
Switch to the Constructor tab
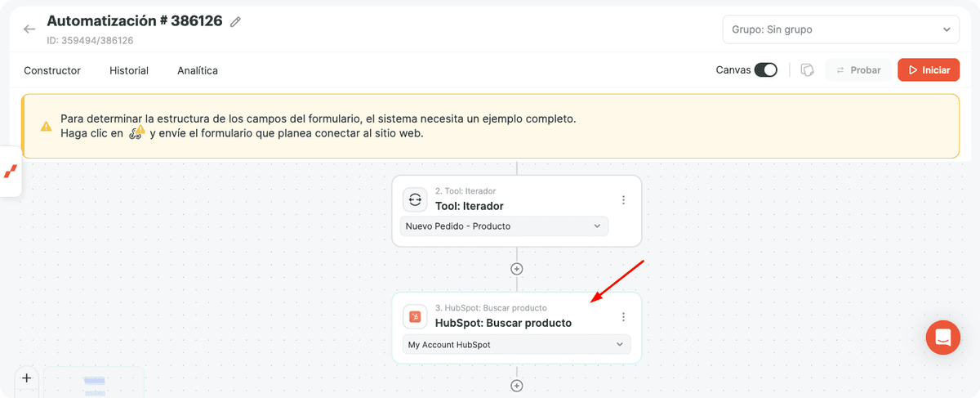[x=52, y=70]
